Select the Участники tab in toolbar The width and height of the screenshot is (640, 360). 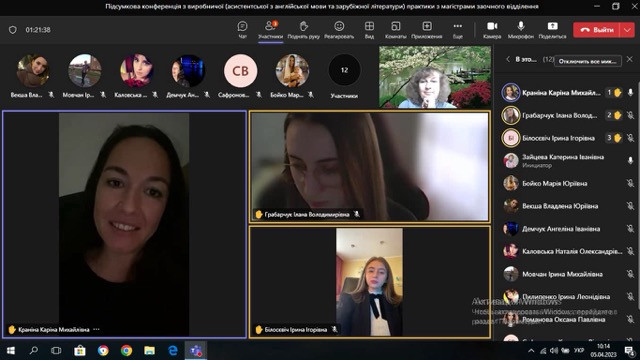tap(270, 30)
